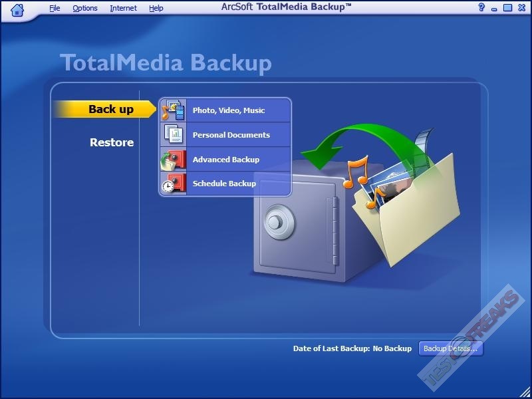The image size is (532, 399).
Task: Click the Personal Documents icon
Action: [173, 134]
